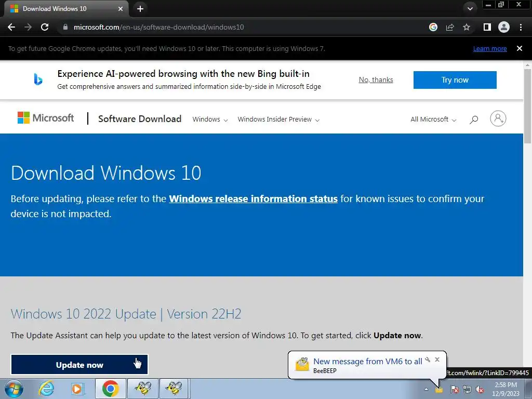Open a new browser tab
The width and height of the screenshot is (532, 399).
click(x=140, y=9)
